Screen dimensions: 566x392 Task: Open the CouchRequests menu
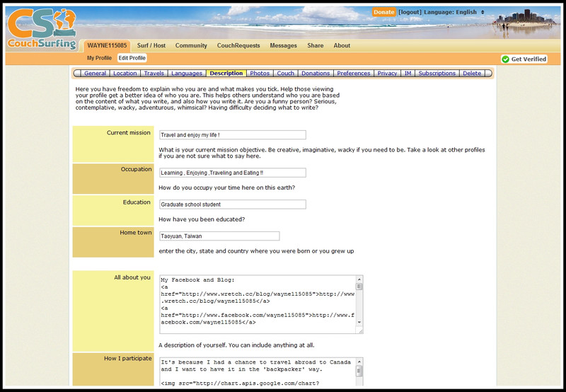[238, 45]
